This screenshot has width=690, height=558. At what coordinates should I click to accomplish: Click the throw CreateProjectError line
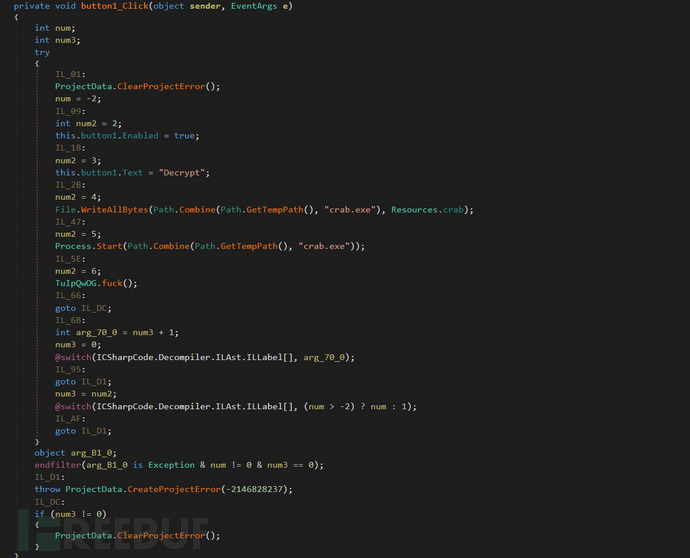point(164,489)
